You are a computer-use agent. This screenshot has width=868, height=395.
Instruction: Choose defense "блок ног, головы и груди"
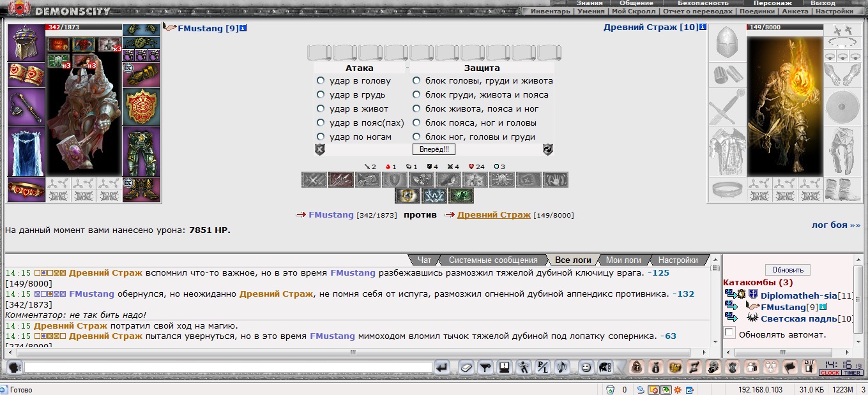coord(416,137)
